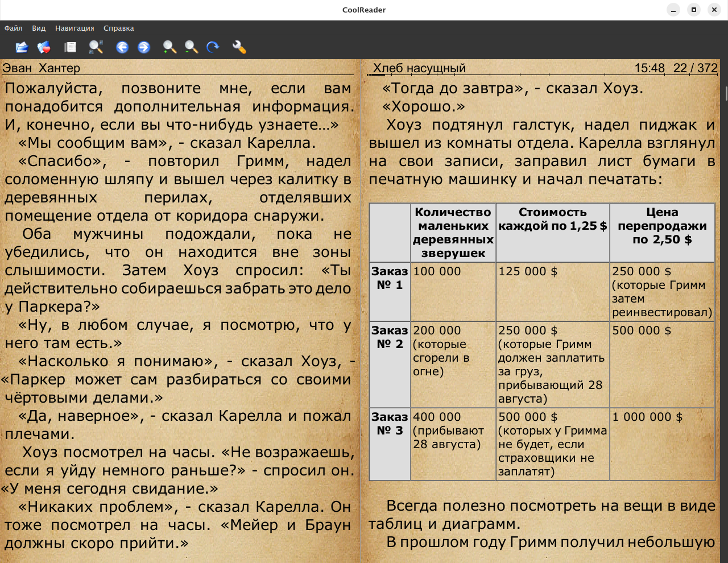The image size is (728, 563).
Task: Click the line '«Тогда до завтра», - сказал Хоуз.'
Action: point(512,89)
